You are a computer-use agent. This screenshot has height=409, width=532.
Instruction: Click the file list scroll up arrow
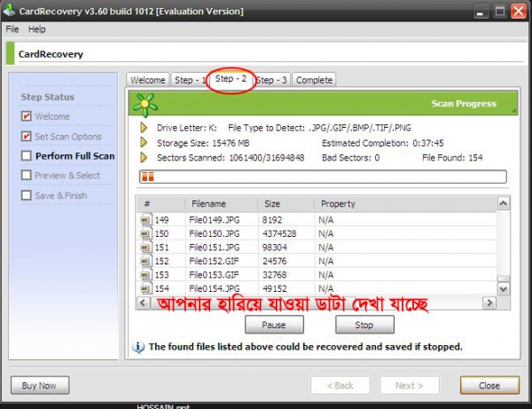tap(504, 203)
